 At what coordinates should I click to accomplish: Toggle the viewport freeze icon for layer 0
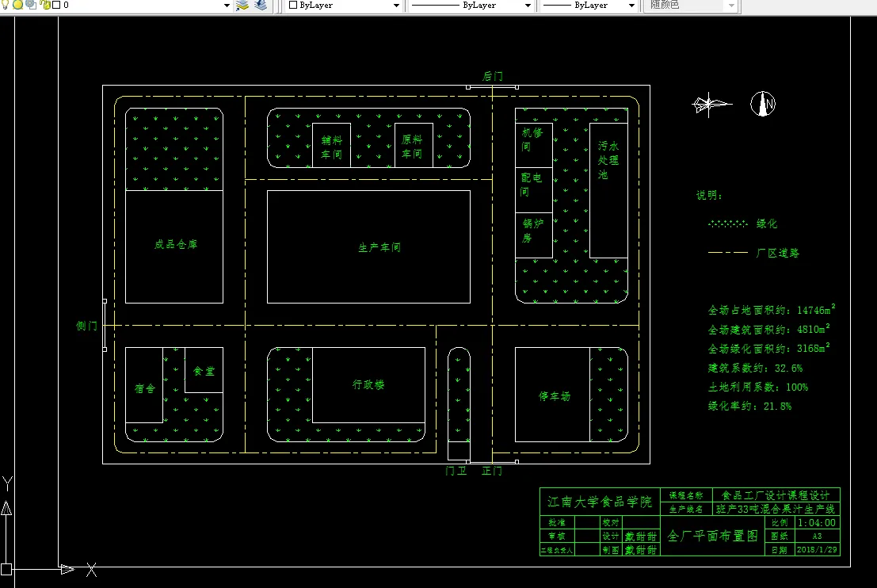tap(32, 5)
